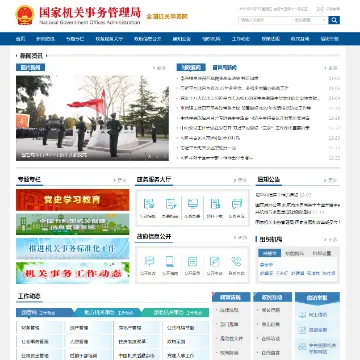Click the 政民互动 column header

tap(273, 297)
